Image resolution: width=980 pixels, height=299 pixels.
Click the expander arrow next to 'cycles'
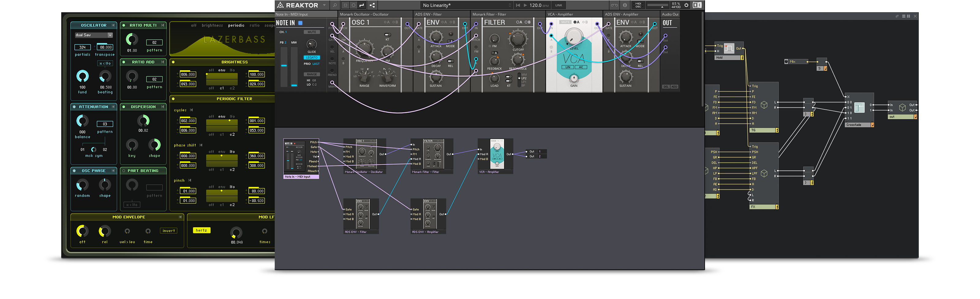pos(191,110)
